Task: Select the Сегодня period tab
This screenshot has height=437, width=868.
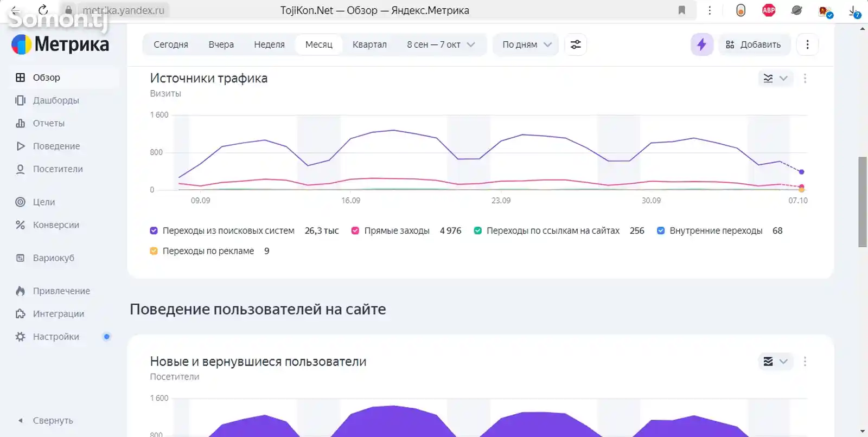Action: (171, 44)
